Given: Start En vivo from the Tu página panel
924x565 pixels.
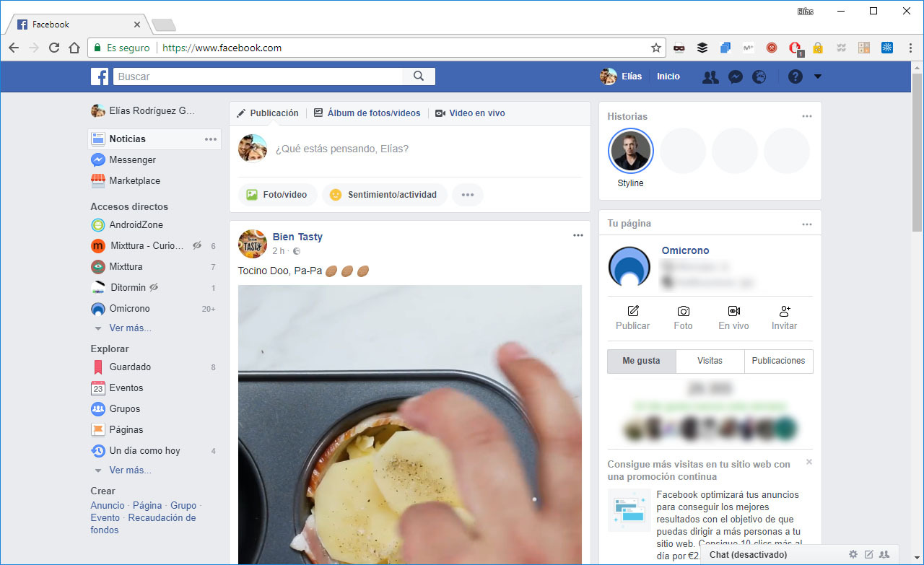Looking at the screenshot, I should (x=733, y=317).
